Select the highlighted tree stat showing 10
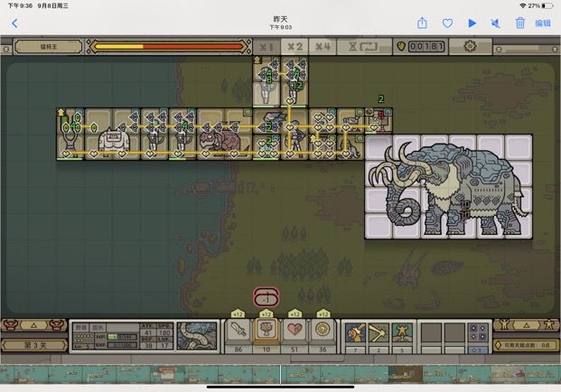The height and width of the screenshot is (392, 561). pos(266,333)
